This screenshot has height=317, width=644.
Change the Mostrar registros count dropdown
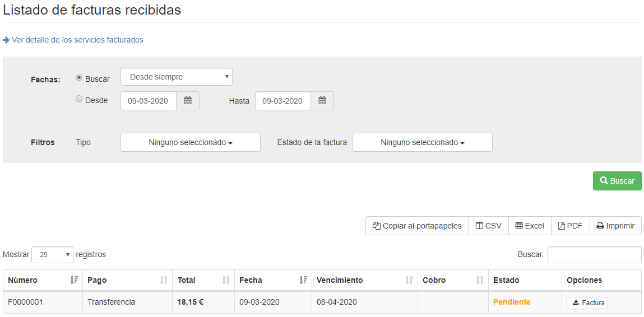tap(52, 254)
